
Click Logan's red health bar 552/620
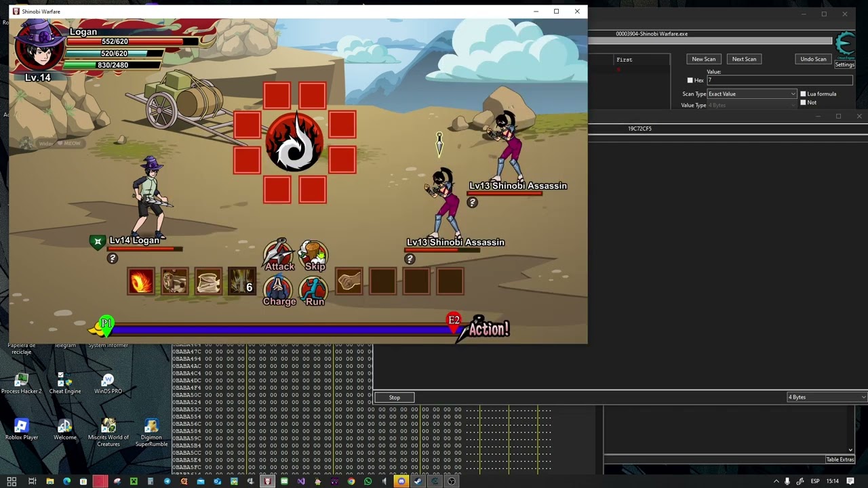tap(132, 41)
